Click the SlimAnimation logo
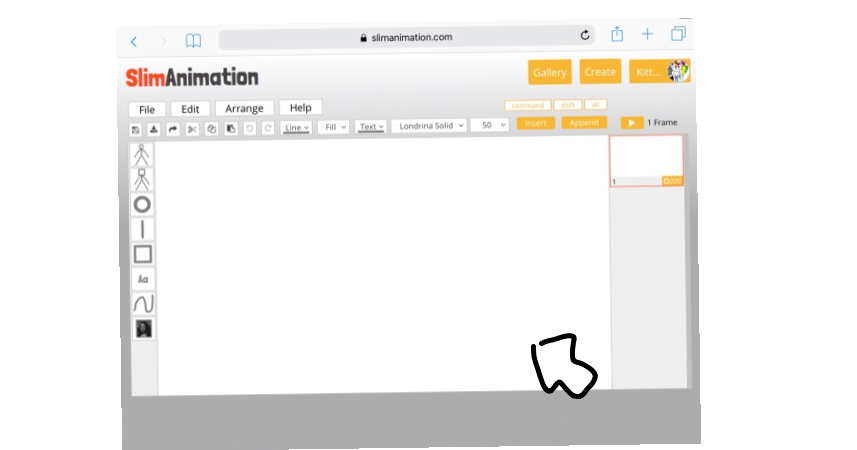Screen dimensions: 857x450 (x=192, y=77)
